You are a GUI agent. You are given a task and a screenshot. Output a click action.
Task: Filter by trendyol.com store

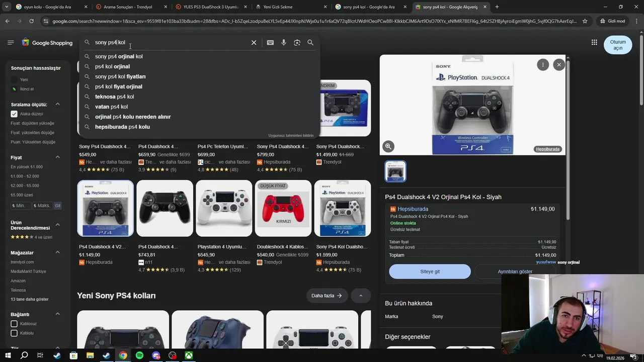pos(22,262)
